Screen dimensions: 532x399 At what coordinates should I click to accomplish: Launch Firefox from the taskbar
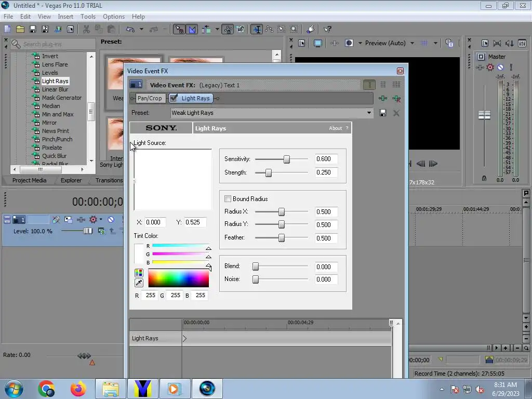tap(78, 389)
